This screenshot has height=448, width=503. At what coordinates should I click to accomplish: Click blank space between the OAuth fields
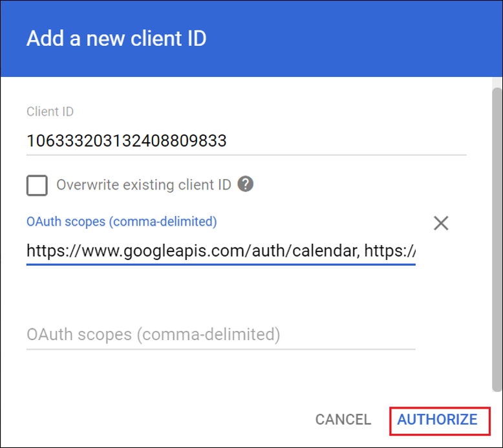(x=220, y=294)
